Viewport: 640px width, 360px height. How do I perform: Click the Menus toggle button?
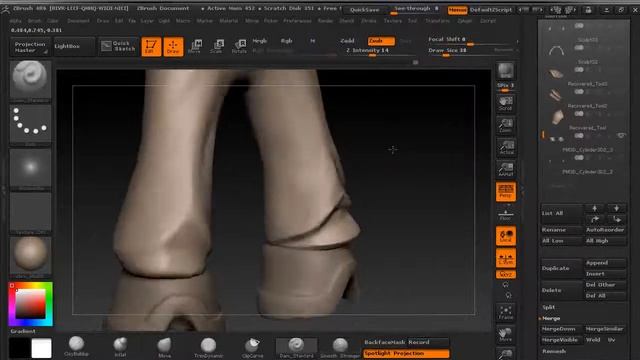coord(458,10)
